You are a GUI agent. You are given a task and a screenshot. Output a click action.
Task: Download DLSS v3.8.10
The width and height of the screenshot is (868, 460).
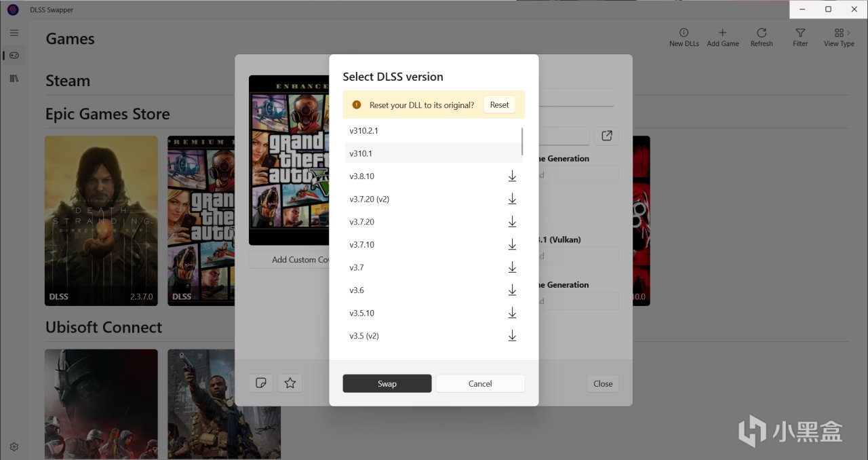point(512,176)
